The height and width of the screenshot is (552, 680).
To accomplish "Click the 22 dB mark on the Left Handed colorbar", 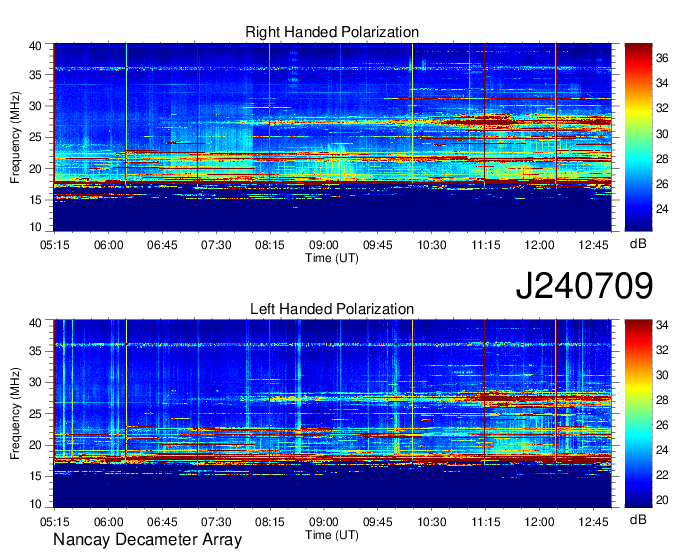I will tap(662, 475).
